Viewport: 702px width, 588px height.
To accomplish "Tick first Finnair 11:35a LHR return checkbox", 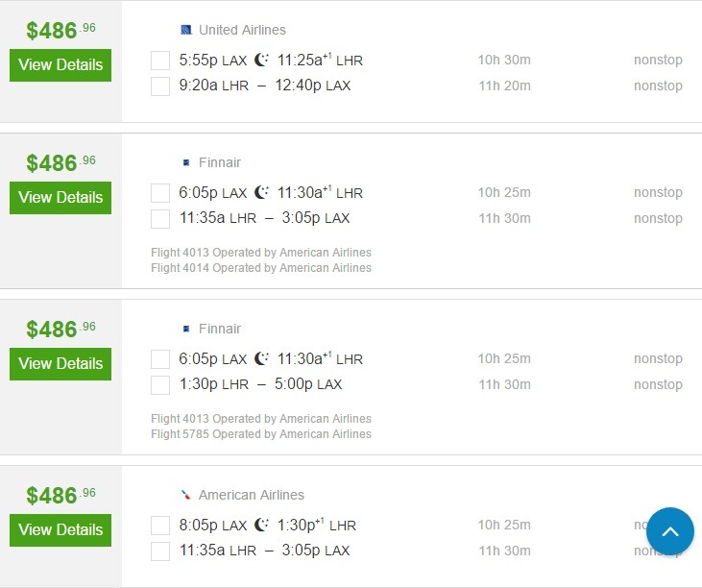I will point(160,219).
